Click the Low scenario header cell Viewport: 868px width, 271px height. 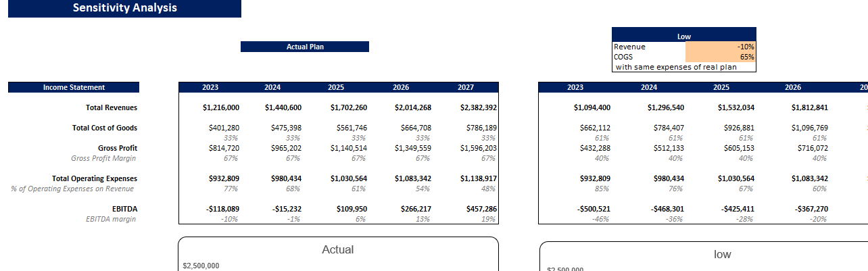[x=684, y=36]
